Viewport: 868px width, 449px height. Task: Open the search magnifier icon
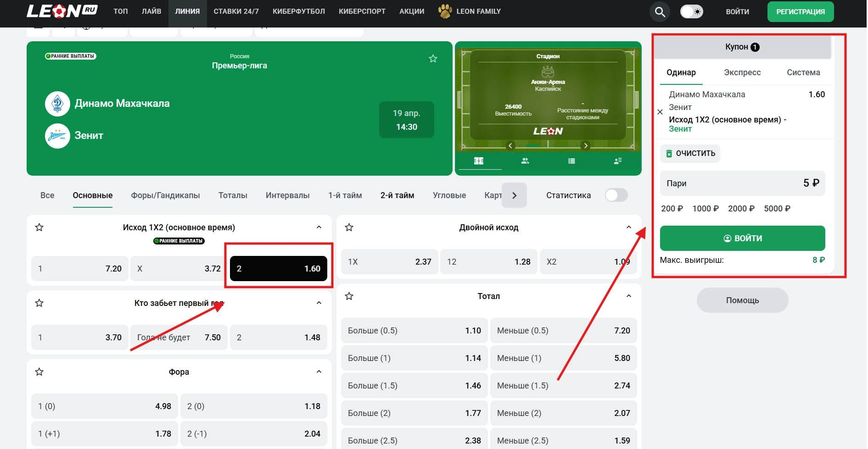[x=660, y=12]
